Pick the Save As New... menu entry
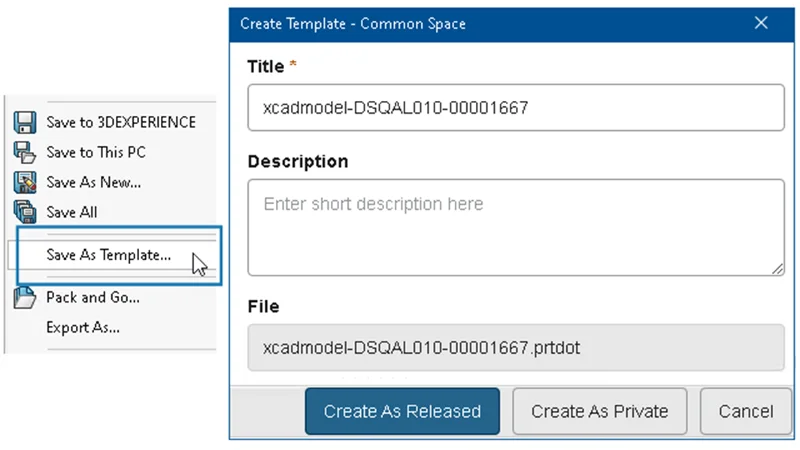The image size is (800, 450). (93, 182)
